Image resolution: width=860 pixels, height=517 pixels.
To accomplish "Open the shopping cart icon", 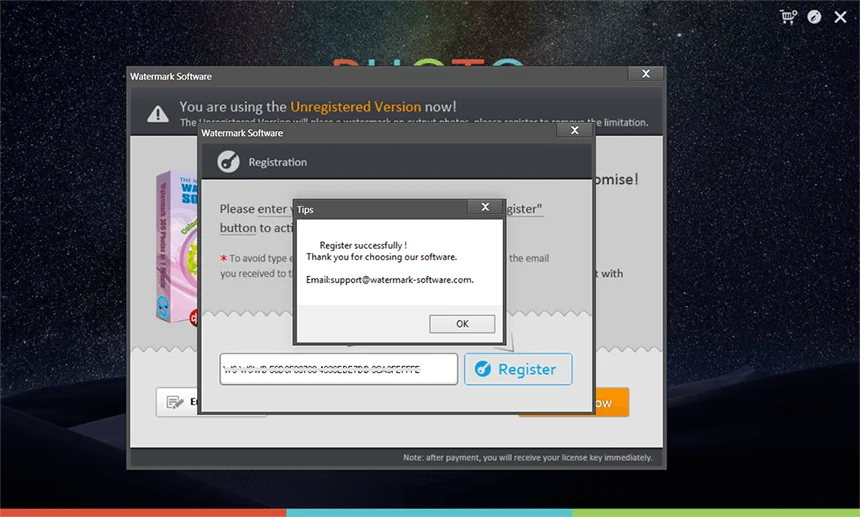I will tap(788, 17).
